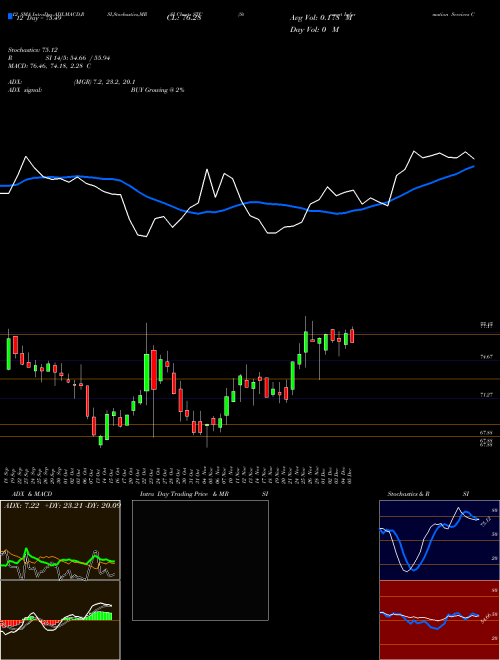Click the 'BUY Growing @ 2%' signal text
This screenshot has height=660, width=500.
click(157, 90)
